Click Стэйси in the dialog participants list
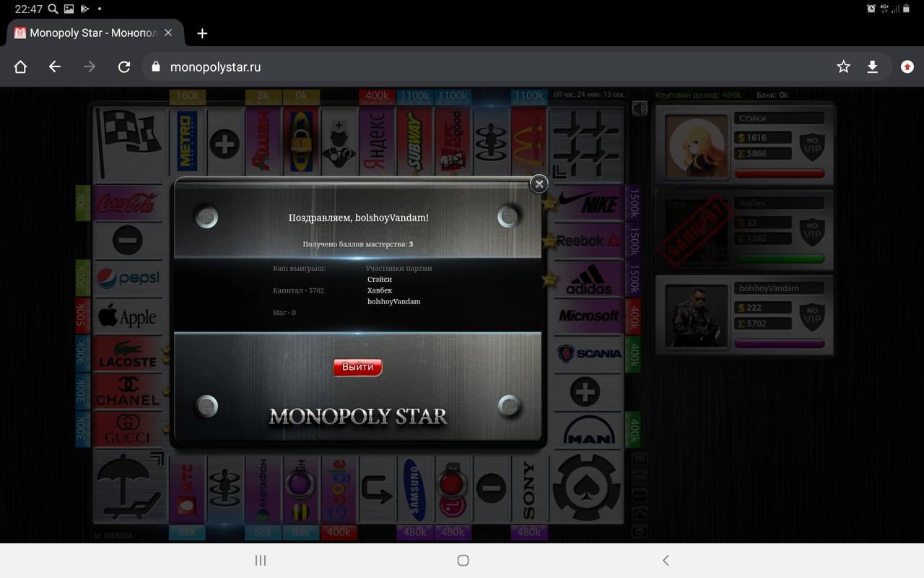Screen dimensions: 924x578 [x=380, y=280]
